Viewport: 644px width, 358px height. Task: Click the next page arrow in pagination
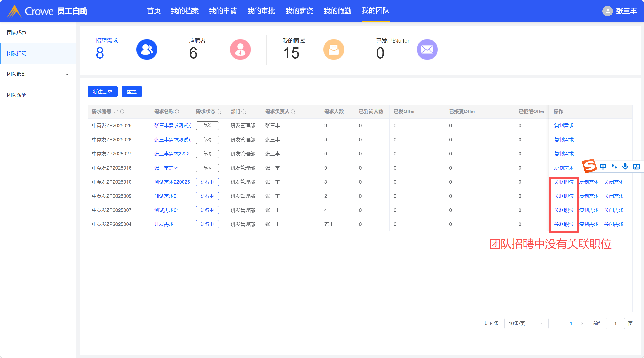(582, 324)
